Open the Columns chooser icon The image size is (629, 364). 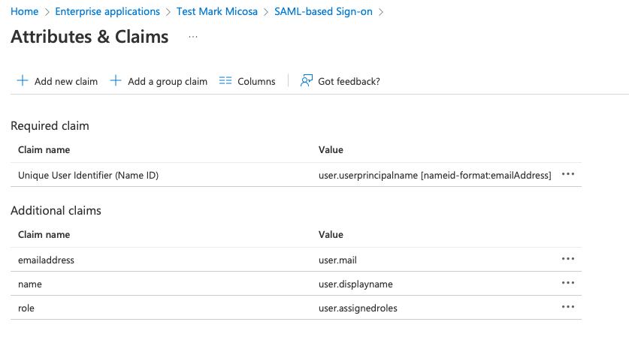click(x=225, y=81)
